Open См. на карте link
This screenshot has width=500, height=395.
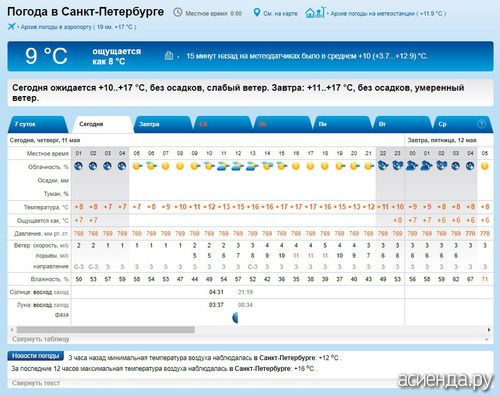(280, 14)
